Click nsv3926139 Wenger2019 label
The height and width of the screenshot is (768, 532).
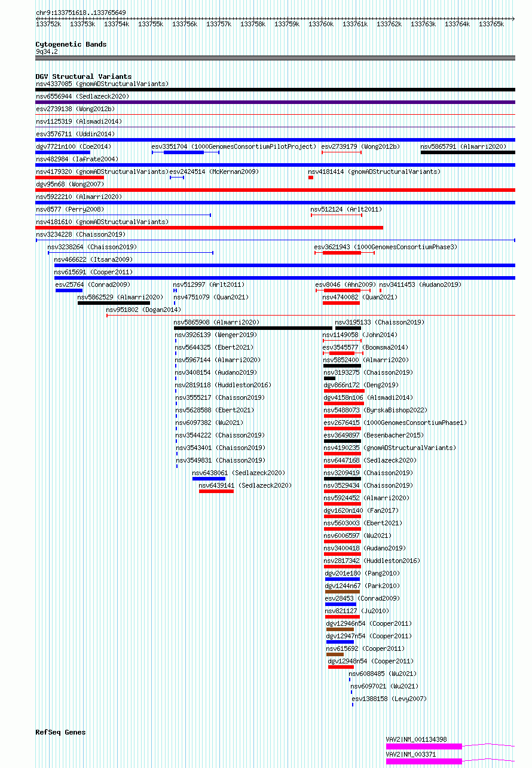click(x=216, y=335)
